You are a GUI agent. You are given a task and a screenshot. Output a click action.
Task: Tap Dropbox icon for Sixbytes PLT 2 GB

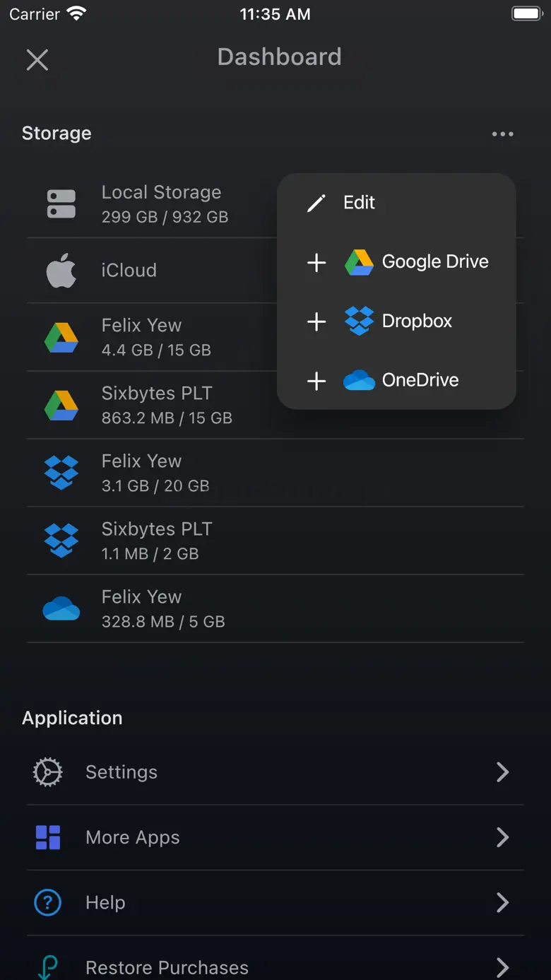tap(61, 541)
